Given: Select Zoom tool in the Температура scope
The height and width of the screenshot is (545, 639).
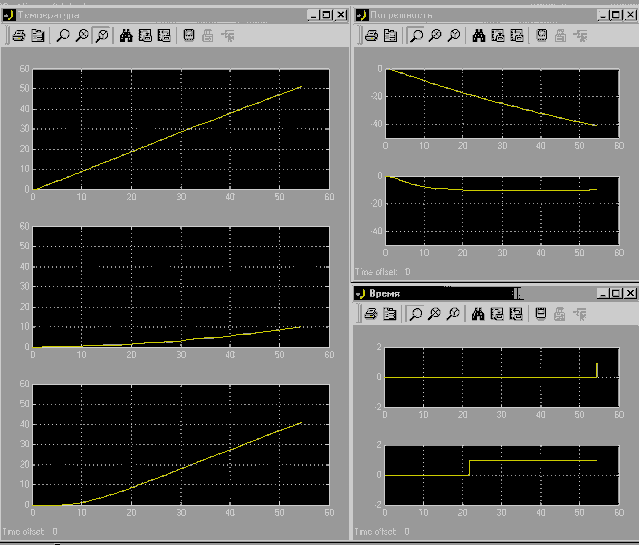Looking at the screenshot, I should pos(63,36).
